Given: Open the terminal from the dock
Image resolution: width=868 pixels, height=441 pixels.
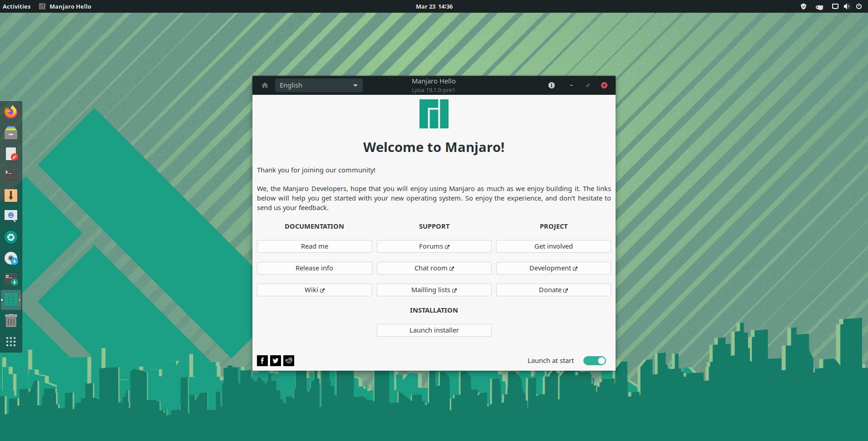Looking at the screenshot, I should pos(11,174).
